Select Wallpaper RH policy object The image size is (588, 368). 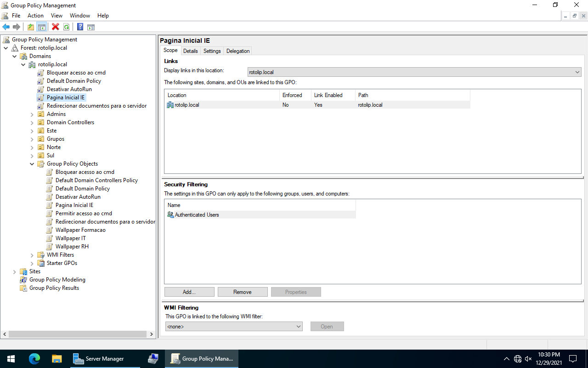(x=72, y=247)
